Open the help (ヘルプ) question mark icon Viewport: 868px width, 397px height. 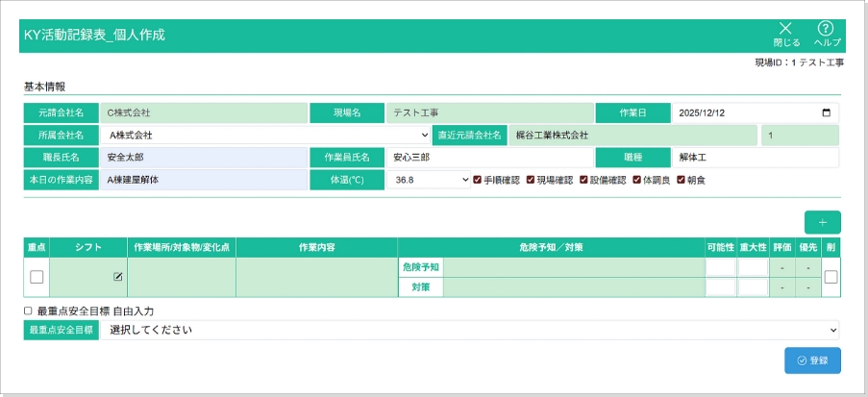point(826,29)
